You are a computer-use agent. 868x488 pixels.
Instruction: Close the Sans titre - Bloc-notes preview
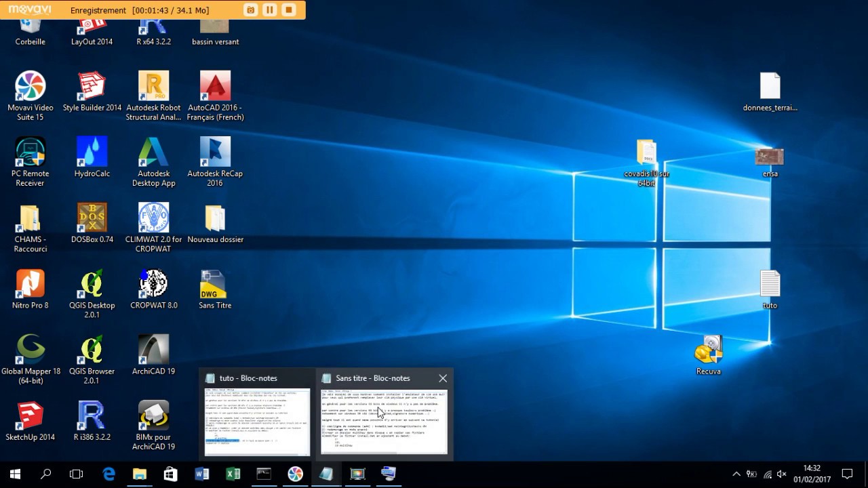coord(443,378)
